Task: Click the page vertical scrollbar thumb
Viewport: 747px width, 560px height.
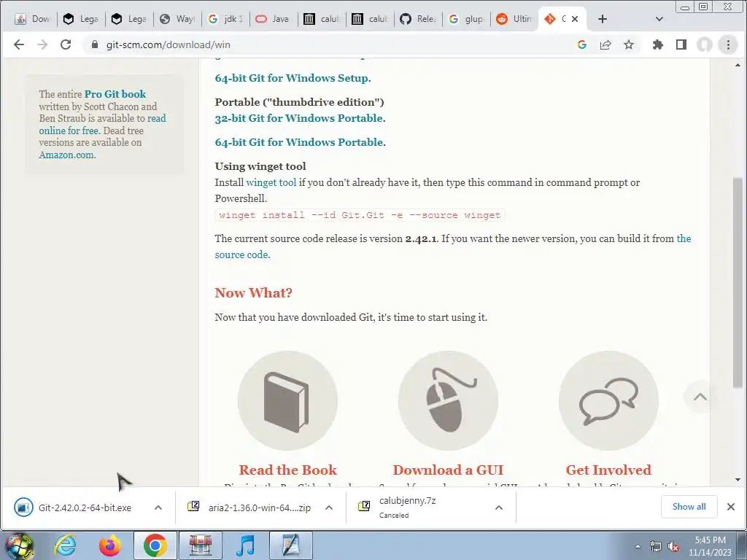Action: coord(738,282)
